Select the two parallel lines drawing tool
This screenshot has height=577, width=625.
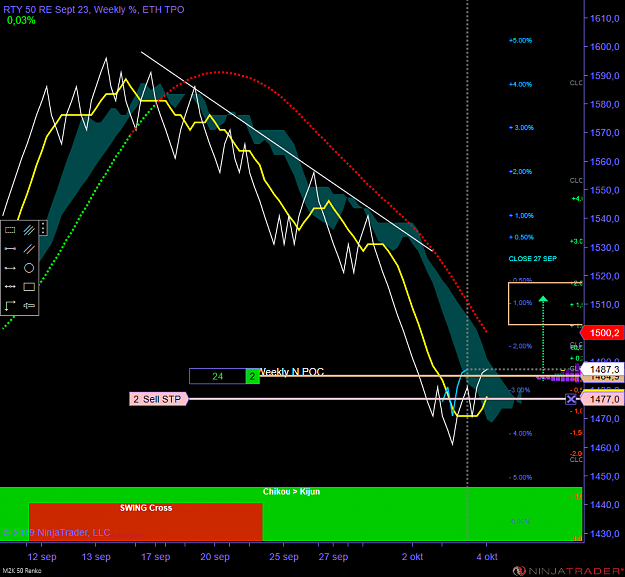29,249
